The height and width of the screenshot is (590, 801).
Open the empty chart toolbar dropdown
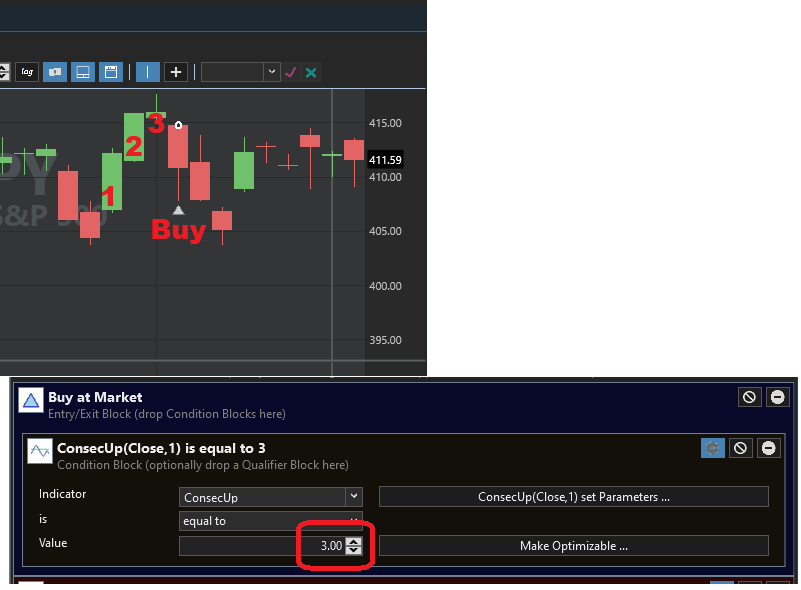[x=241, y=72]
